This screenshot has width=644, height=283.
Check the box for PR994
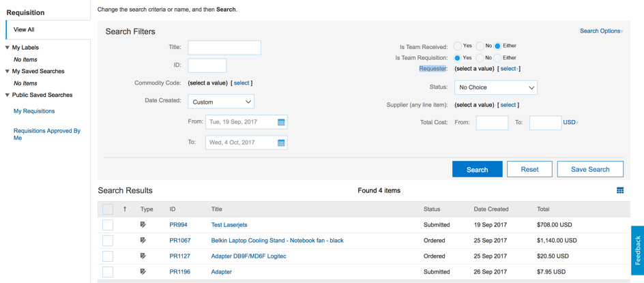(x=108, y=225)
